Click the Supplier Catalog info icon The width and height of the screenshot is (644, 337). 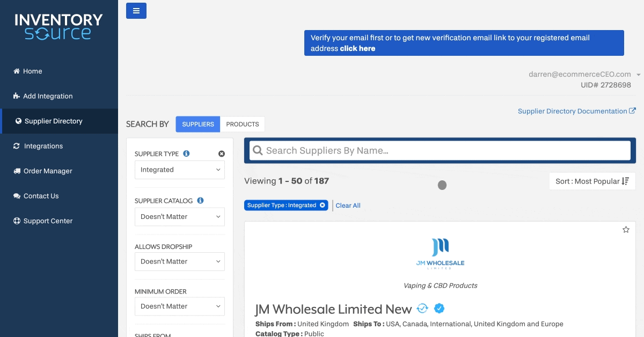200,201
